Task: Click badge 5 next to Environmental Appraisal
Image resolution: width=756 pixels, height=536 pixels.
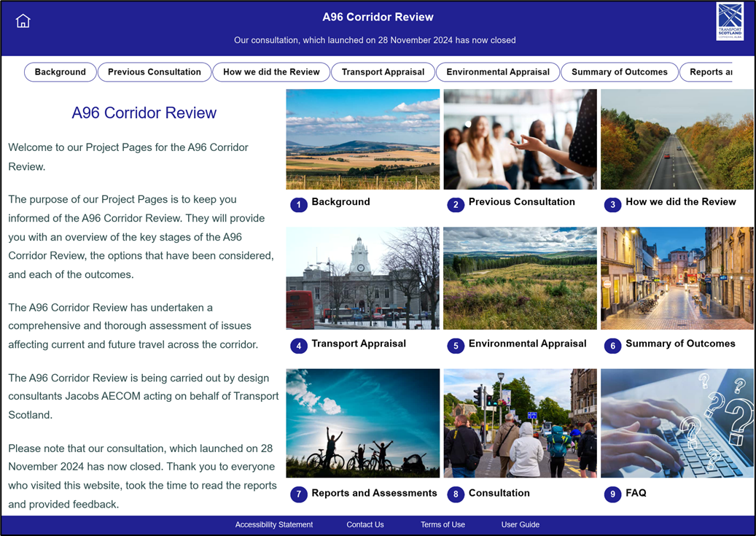Action: [456, 346]
